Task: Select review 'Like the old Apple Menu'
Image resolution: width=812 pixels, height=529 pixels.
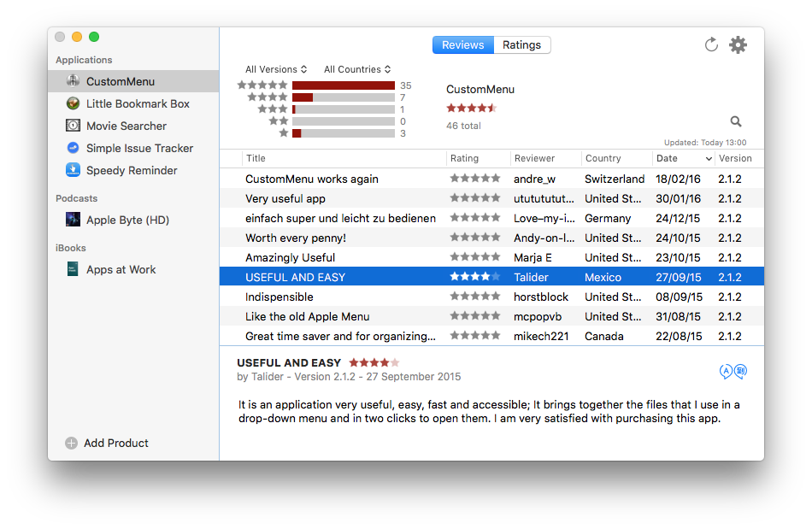Action: pos(492,317)
